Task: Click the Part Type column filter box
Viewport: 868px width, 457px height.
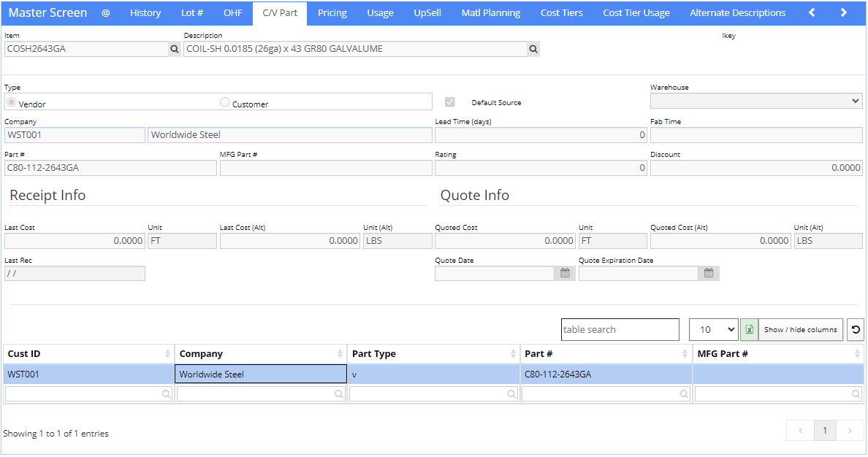Action: click(x=433, y=394)
